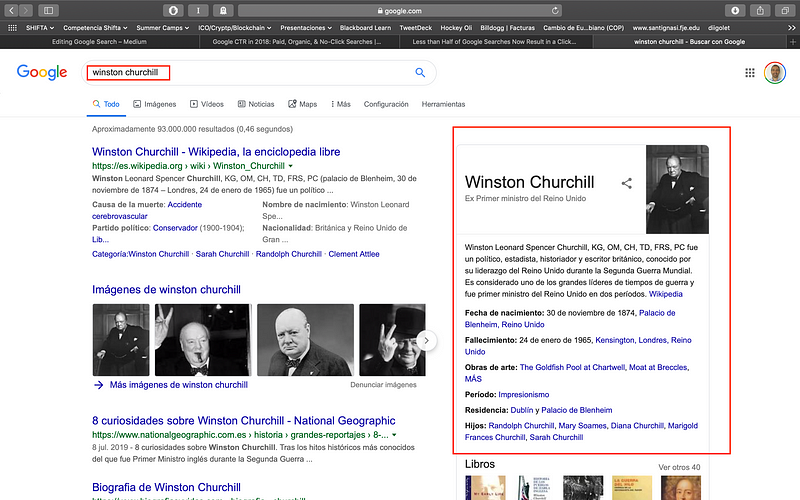
Task: Click the google.com address bar
Action: [x=399, y=10]
